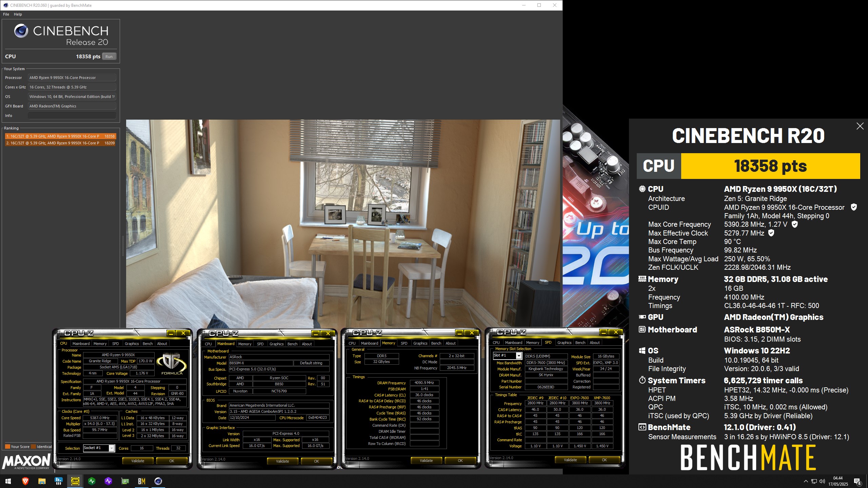Screen dimensions: 868x488
Task: Open the Windows Start menu
Action: 8,481
